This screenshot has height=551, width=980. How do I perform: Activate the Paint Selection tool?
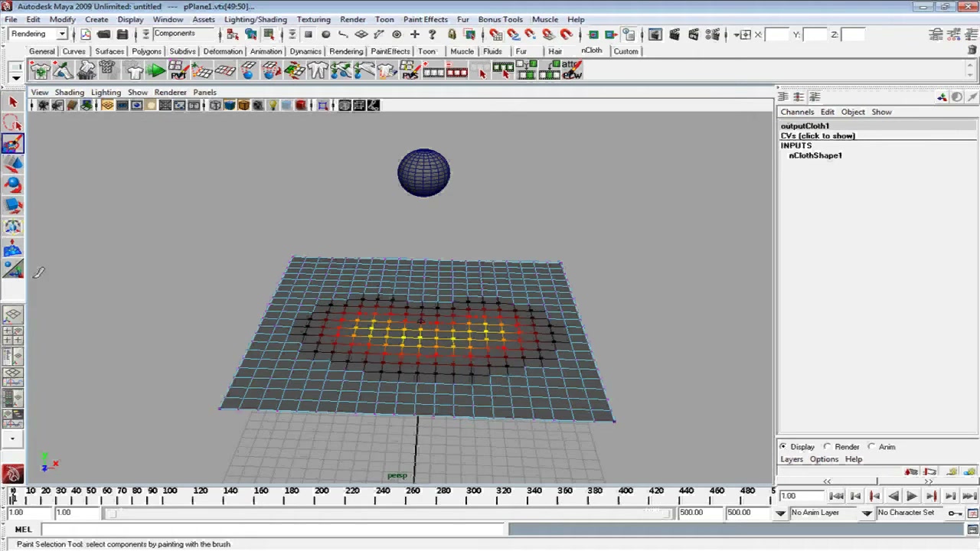[12, 143]
